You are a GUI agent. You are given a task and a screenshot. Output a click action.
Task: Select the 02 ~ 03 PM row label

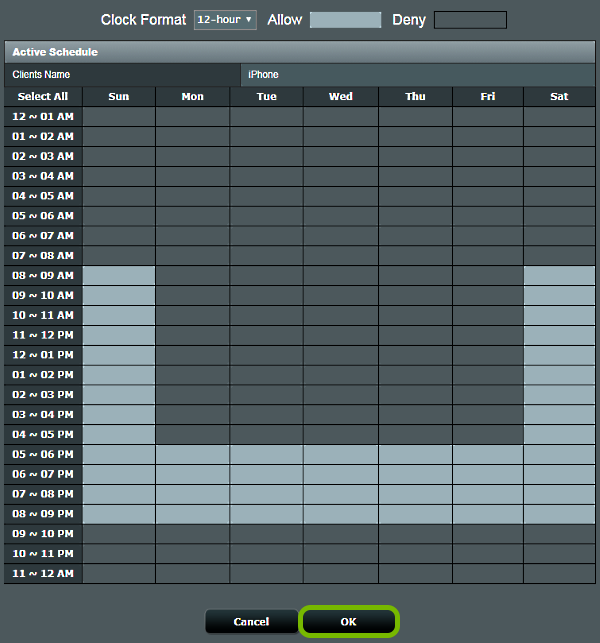point(43,395)
